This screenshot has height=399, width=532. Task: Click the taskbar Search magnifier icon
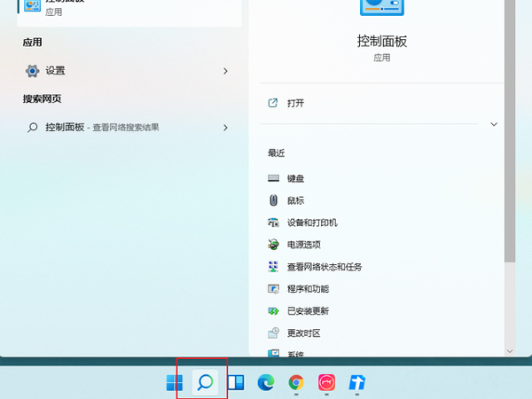pyautogui.click(x=204, y=383)
